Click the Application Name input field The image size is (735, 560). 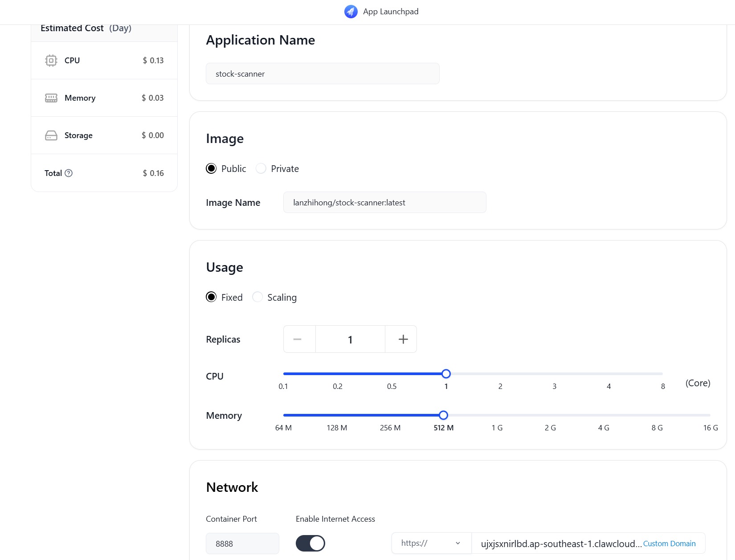[323, 74]
